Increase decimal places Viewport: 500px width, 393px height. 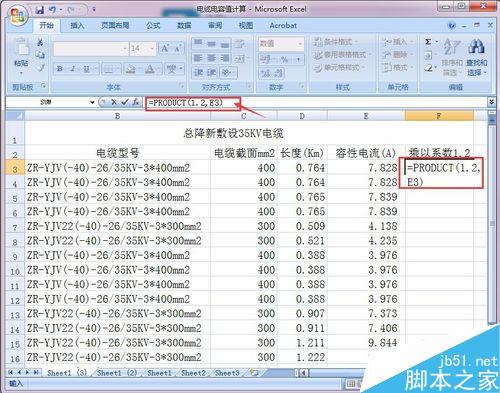[266, 73]
